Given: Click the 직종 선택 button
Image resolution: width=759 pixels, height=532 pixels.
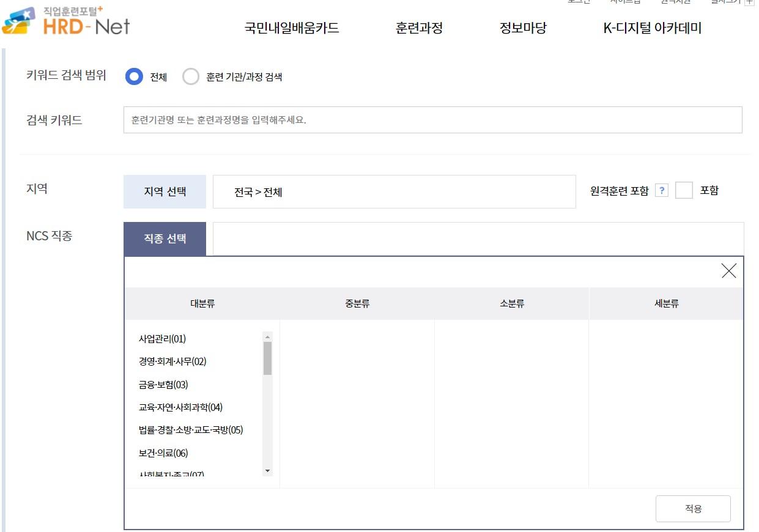Looking at the screenshot, I should click(165, 239).
